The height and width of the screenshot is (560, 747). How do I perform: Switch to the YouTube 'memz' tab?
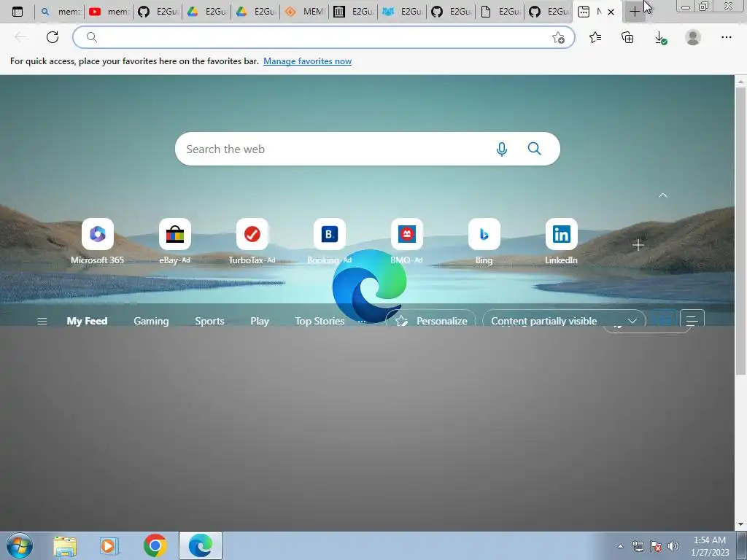click(x=109, y=12)
